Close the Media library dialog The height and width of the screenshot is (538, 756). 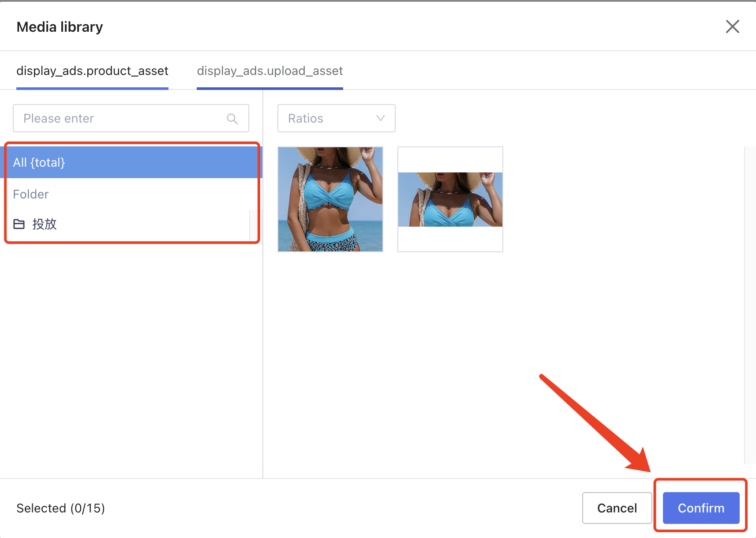(732, 26)
